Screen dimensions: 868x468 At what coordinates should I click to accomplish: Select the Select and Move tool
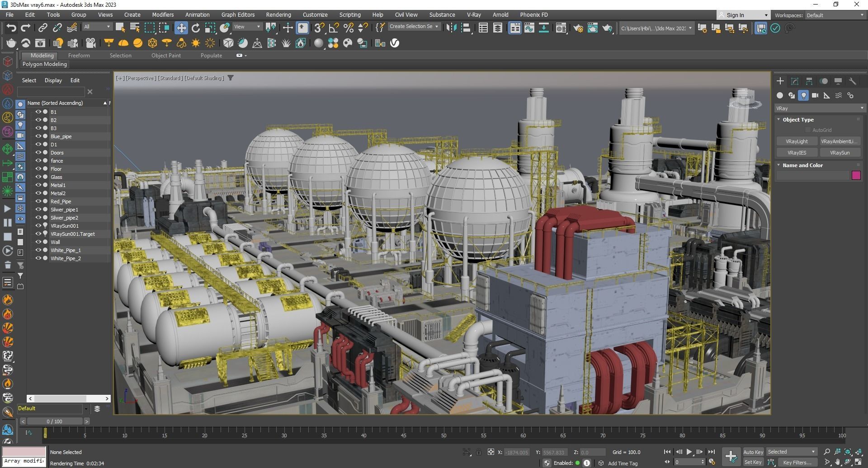pos(181,28)
